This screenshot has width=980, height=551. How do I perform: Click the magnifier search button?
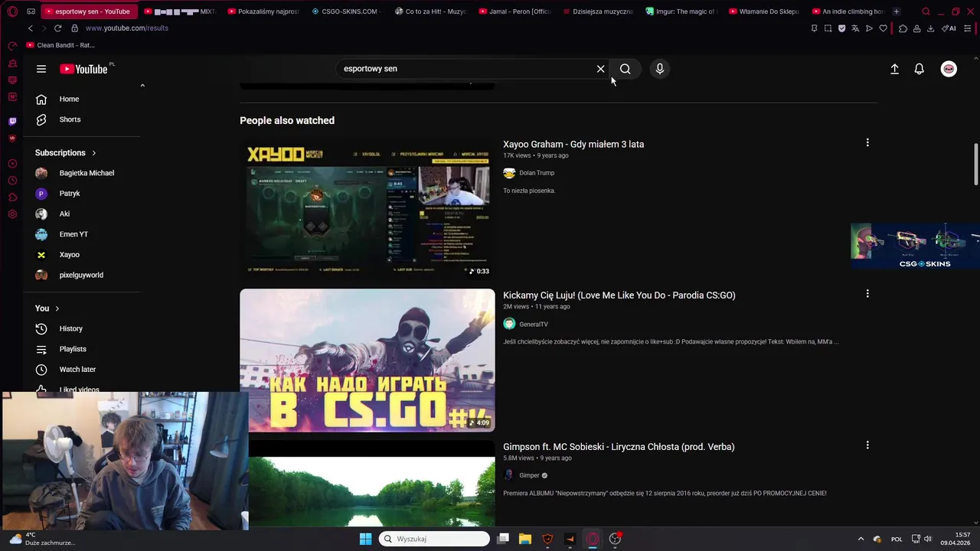pyautogui.click(x=626, y=69)
